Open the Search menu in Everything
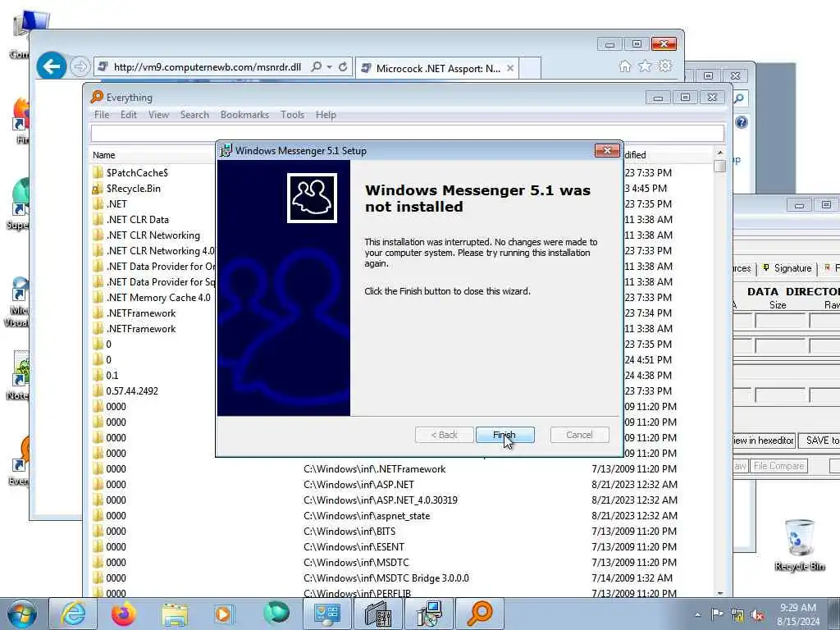 [x=194, y=115]
